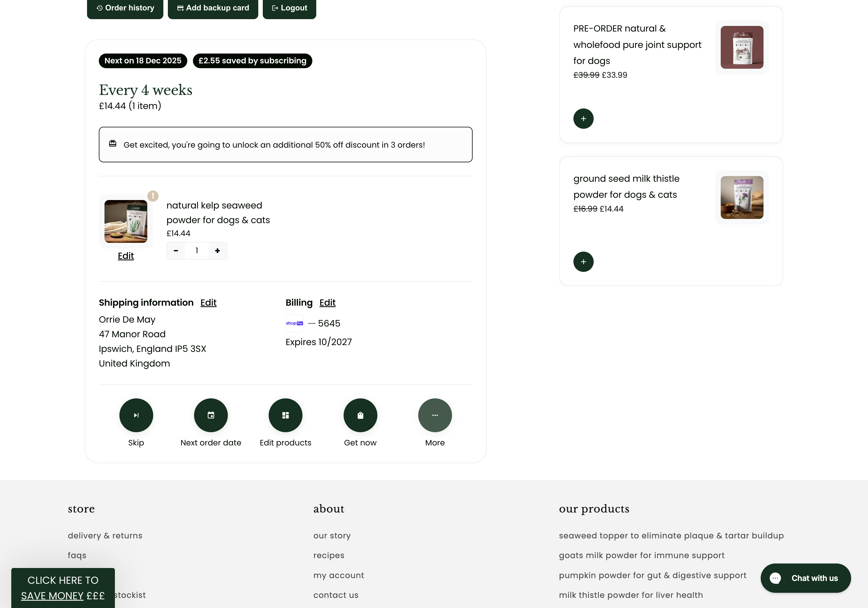Edit Shipping information
Image resolution: width=868 pixels, height=608 pixels.
point(208,303)
